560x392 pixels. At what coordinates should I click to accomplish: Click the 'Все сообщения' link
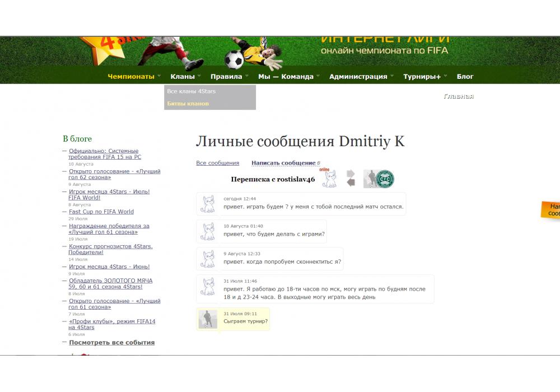pyautogui.click(x=217, y=163)
